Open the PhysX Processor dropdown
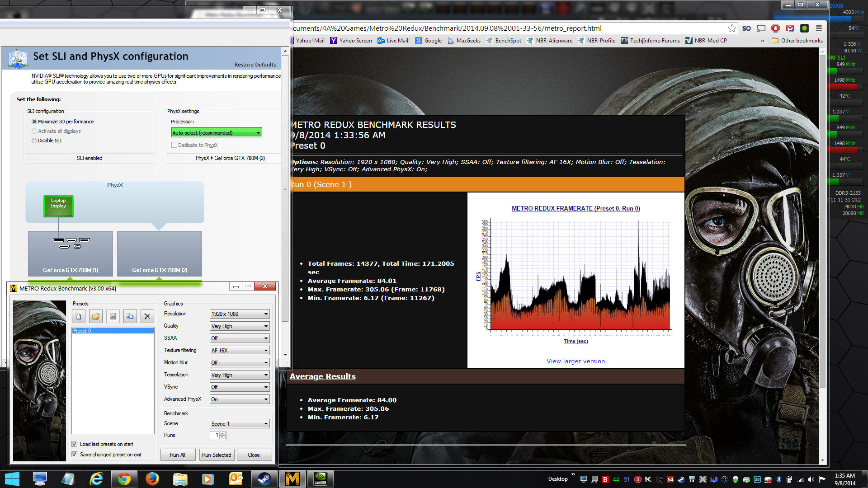The width and height of the screenshot is (868, 488). [x=217, y=133]
